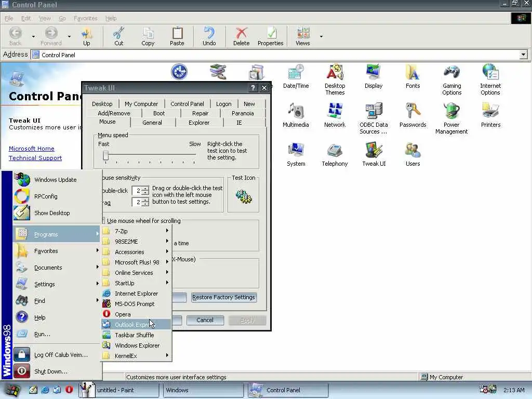
Task: Open the Passwords icon
Action: 413,115
